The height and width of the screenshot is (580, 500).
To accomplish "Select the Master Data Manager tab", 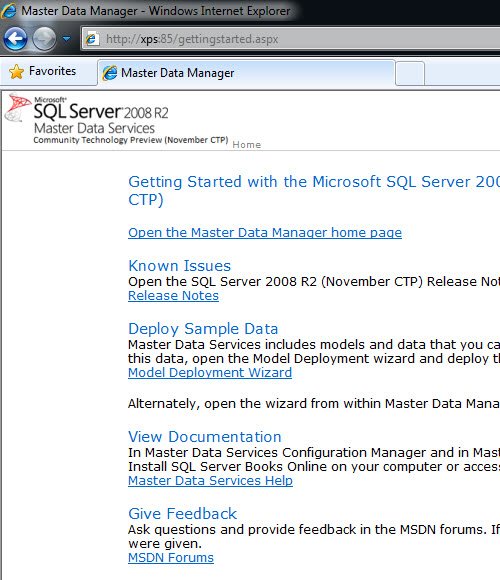I will pos(246,73).
